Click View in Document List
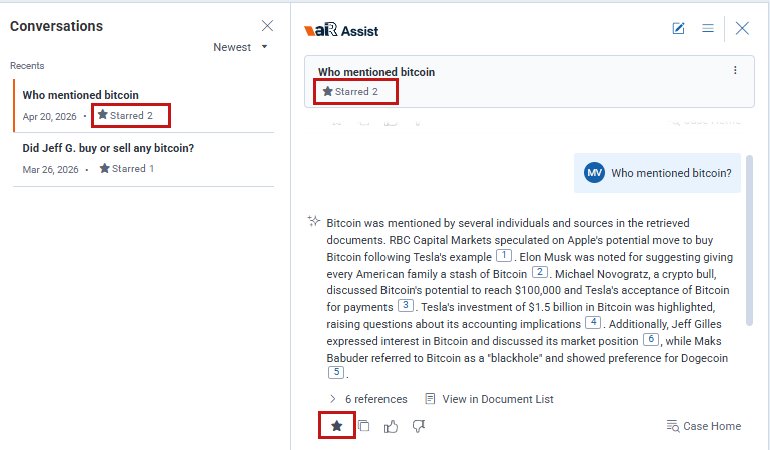This screenshot has height=450, width=770. 490,399
